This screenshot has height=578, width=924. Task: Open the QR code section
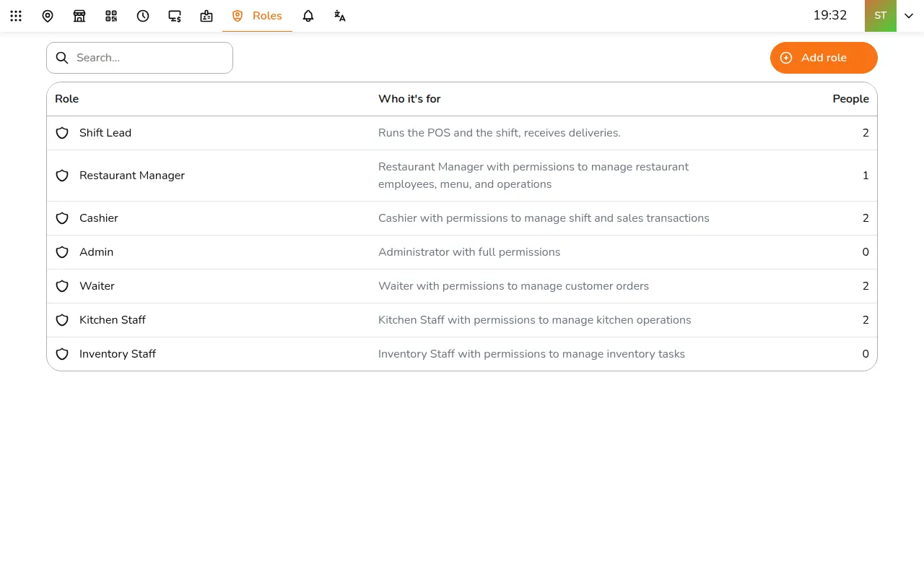[111, 16]
